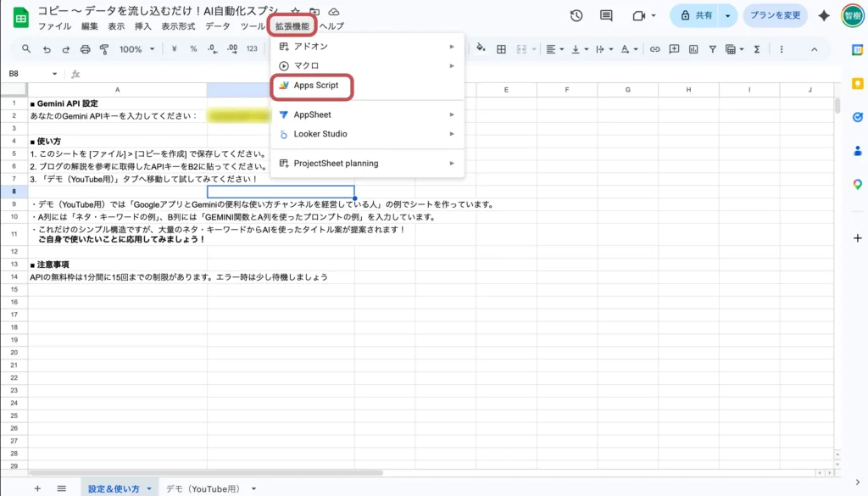This screenshot has width=868, height=496.
Task: Open Google Tasks side panel
Action: pyautogui.click(x=858, y=117)
